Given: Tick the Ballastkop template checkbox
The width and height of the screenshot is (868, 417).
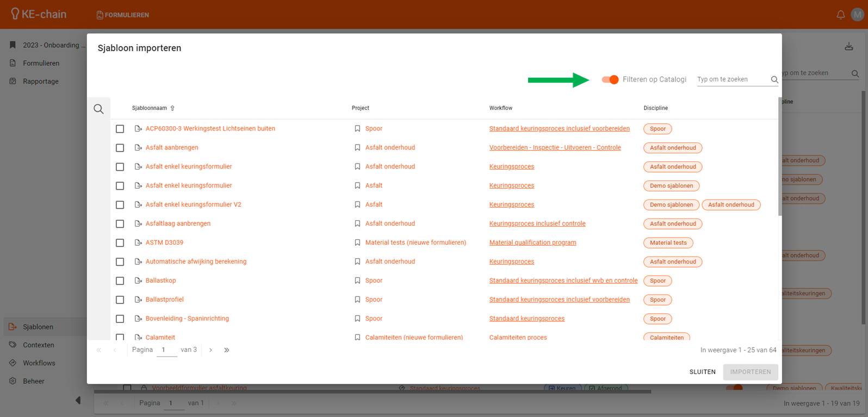Looking at the screenshot, I should [120, 281].
